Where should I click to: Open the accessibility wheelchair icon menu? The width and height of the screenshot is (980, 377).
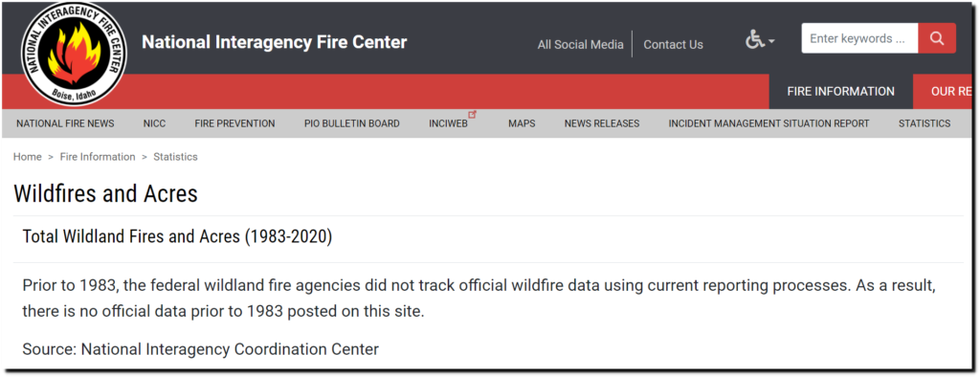(755, 40)
